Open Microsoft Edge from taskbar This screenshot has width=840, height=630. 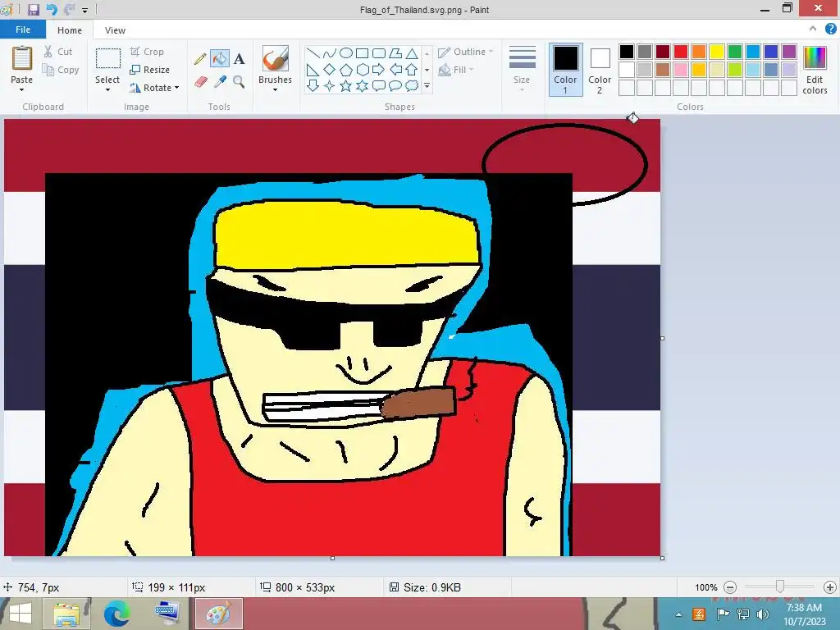tap(116, 614)
